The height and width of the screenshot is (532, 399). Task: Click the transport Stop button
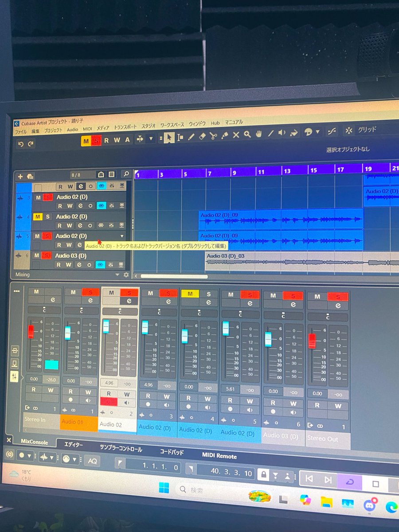(376, 483)
